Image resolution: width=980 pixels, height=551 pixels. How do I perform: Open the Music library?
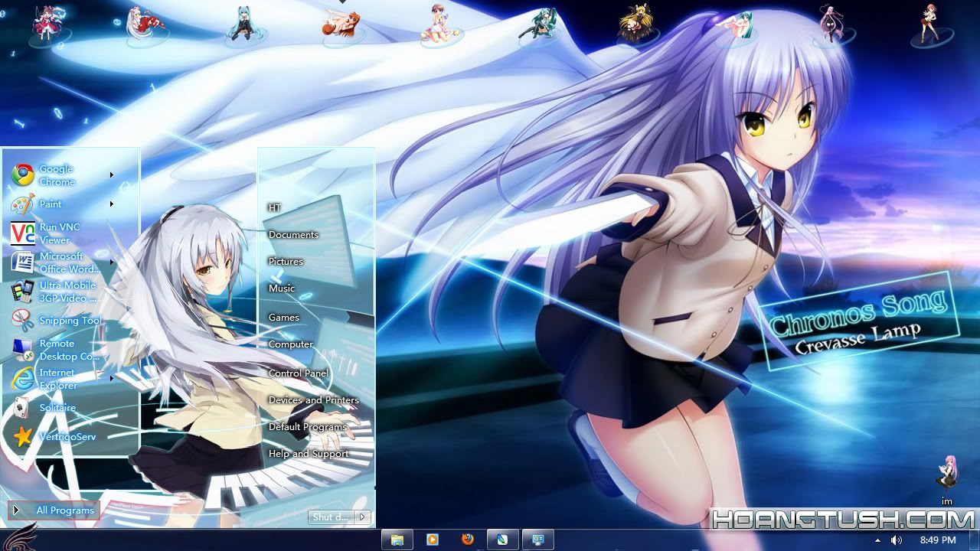click(282, 289)
